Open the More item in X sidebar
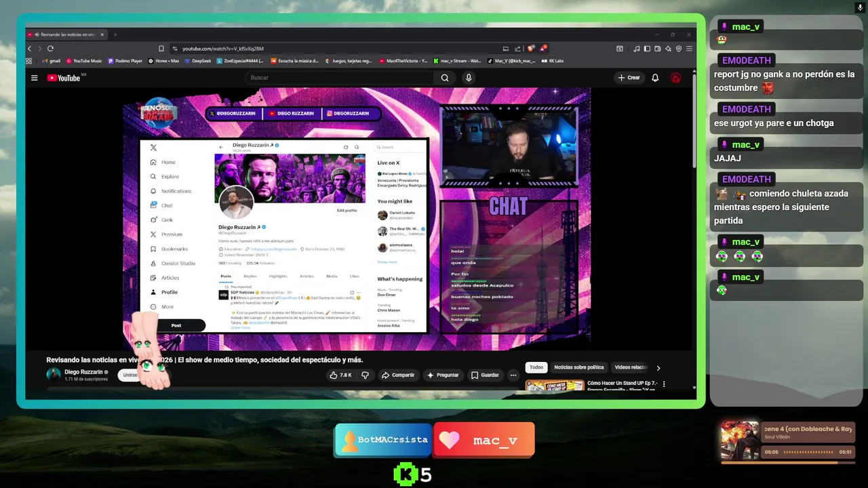The image size is (868, 488). tap(162, 307)
